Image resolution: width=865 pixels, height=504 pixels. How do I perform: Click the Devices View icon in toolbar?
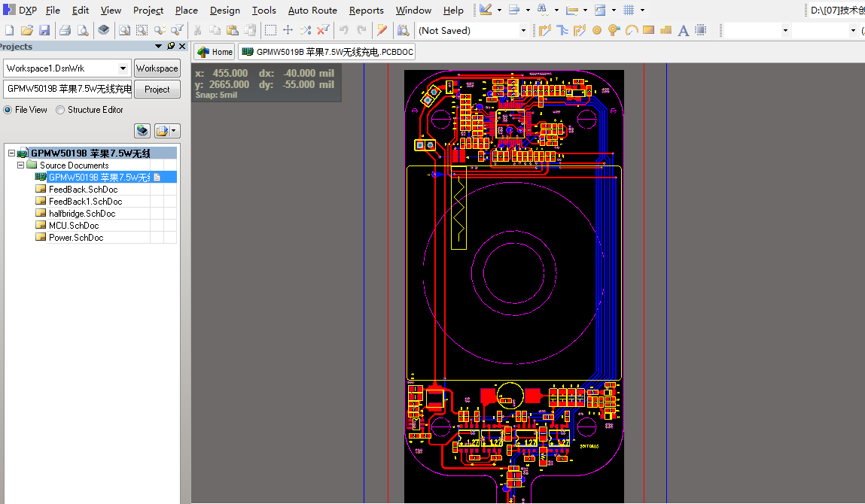(x=103, y=30)
